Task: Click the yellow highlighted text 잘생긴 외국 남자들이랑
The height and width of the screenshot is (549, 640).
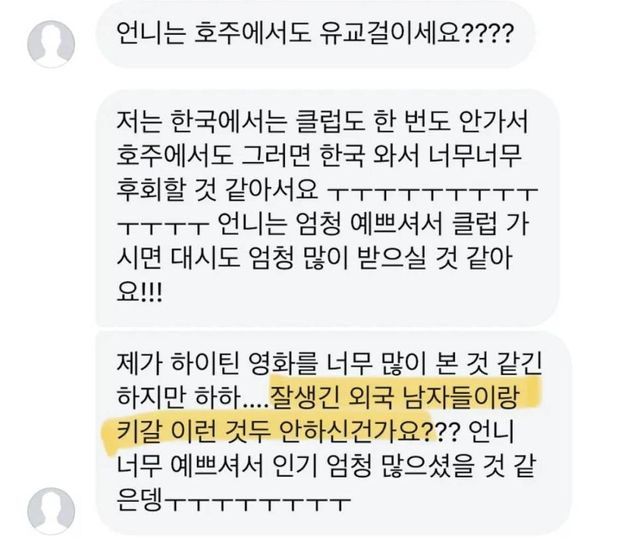Action: pyautogui.click(x=395, y=397)
